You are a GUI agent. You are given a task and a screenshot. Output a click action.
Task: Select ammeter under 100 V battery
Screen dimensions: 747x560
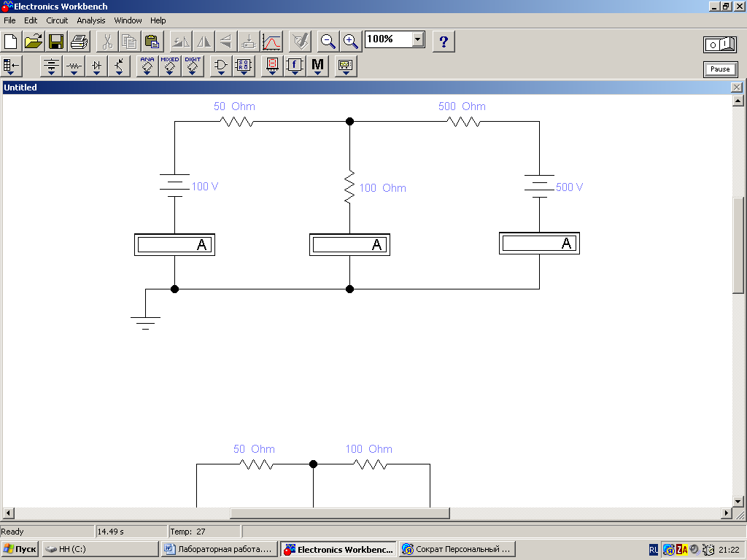175,245
